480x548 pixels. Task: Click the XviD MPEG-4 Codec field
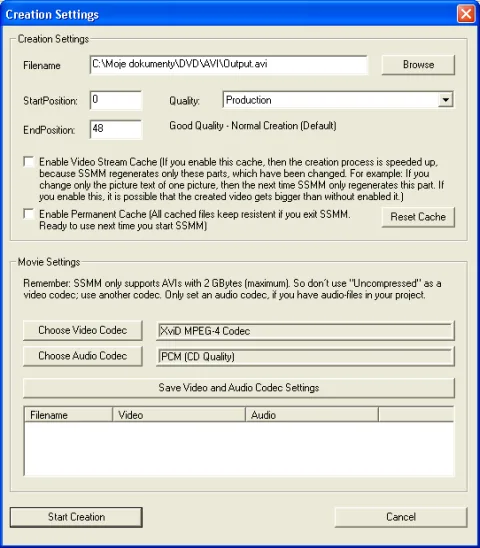tap(305, 331)
